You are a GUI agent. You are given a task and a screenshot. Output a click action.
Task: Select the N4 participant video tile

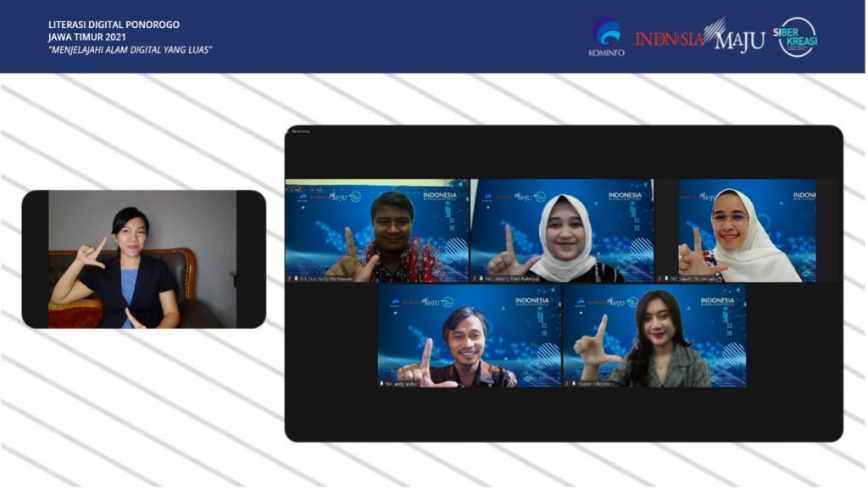click(469, 335)
